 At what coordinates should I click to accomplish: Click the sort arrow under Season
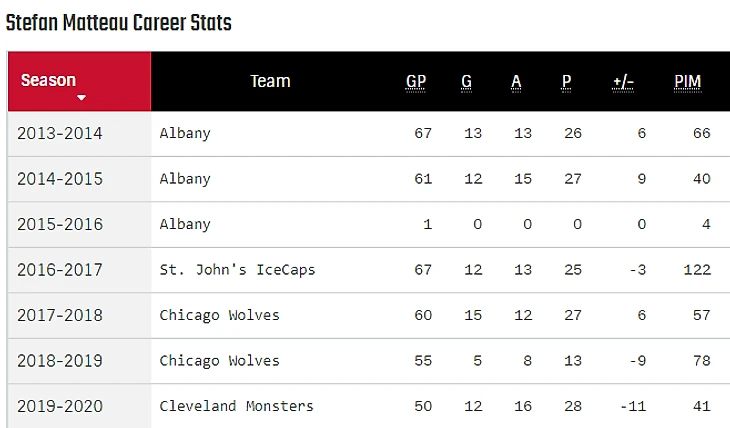pos(81,98)
